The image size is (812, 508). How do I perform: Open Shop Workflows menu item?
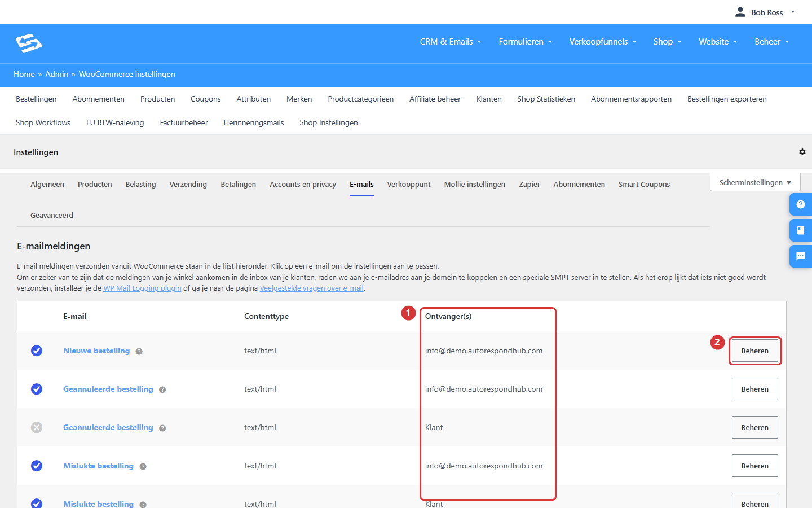pyautogui.click(x=43, y=123)
